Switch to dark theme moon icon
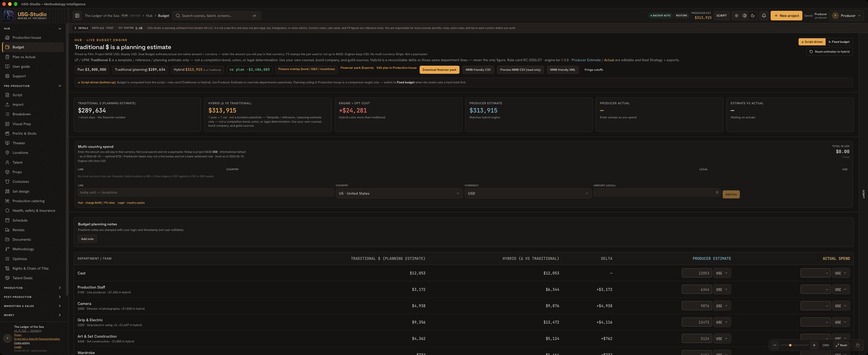The image size is (868, 355). [x=752, y=16]
